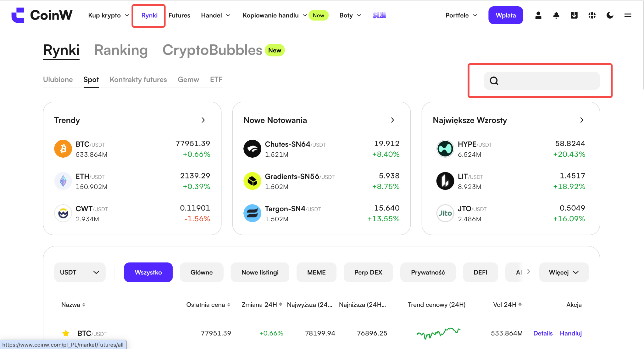The width and height of the screenshot is (644, 349).
Task: Open the notifications bell icon
Action: tap(556, 15)
